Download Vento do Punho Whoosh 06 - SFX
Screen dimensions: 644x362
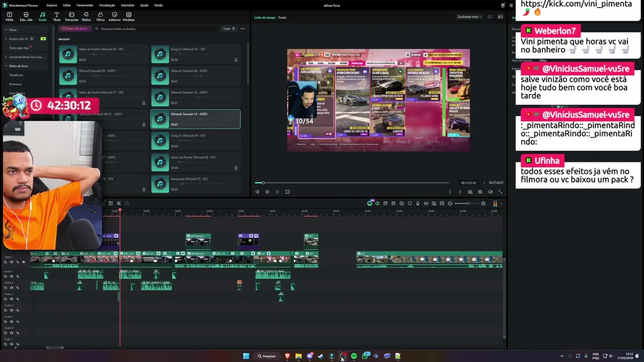click(x=235, y=168)
